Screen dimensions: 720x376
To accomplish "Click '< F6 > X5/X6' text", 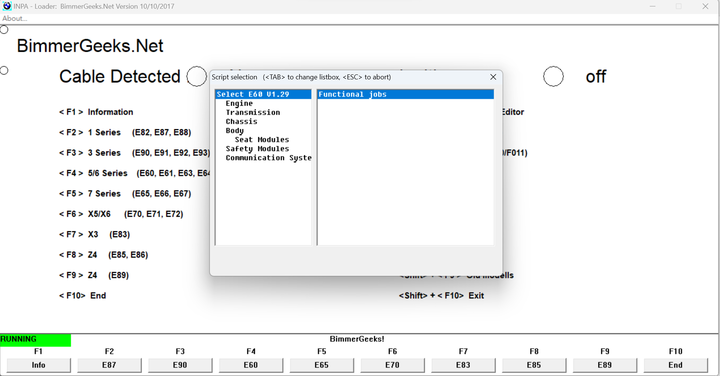I will coord(85,214).
